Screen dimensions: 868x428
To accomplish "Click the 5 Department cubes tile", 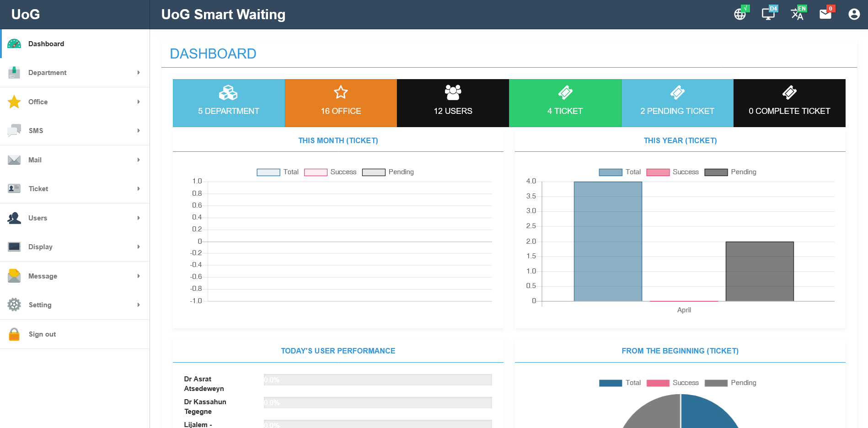I will tap(229, 103).
